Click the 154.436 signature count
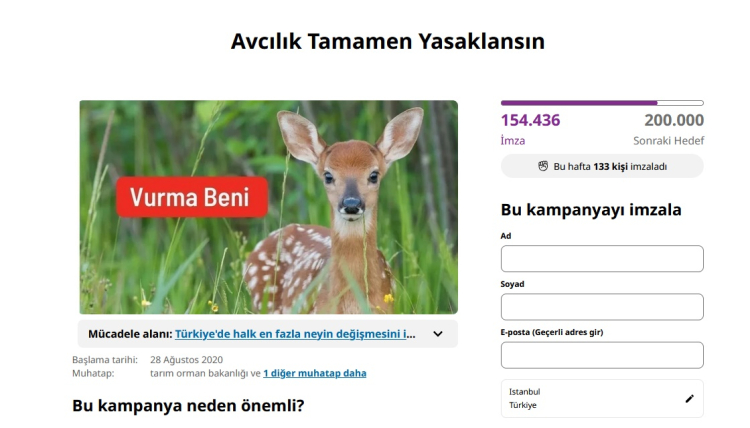The width and height of the screenshot is (750, 428). [530, 120]
